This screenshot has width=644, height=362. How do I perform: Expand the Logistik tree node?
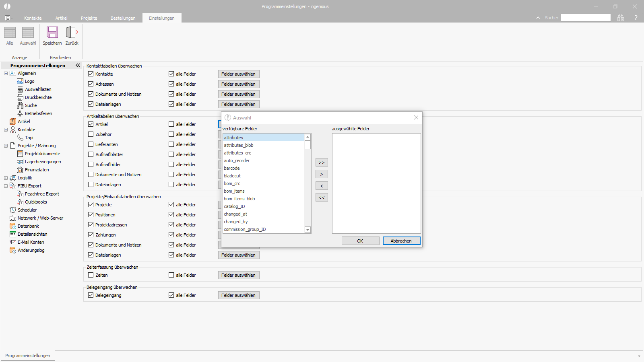6,178
